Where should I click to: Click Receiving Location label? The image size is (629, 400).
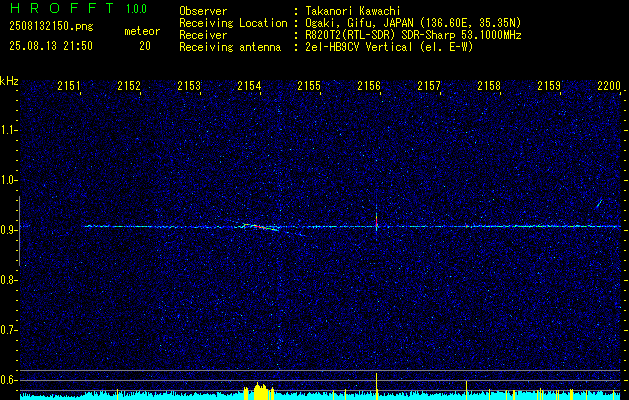(x=233, y=23)
